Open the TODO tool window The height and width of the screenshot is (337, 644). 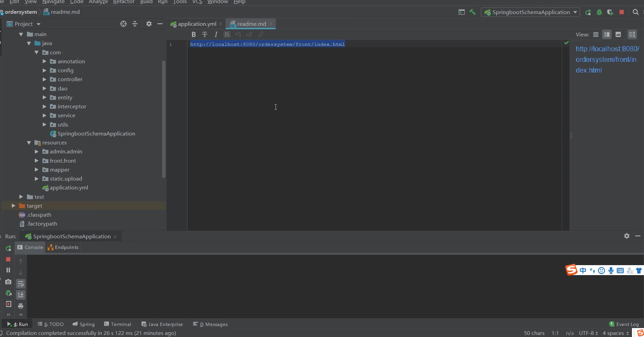tap(51, 324)
